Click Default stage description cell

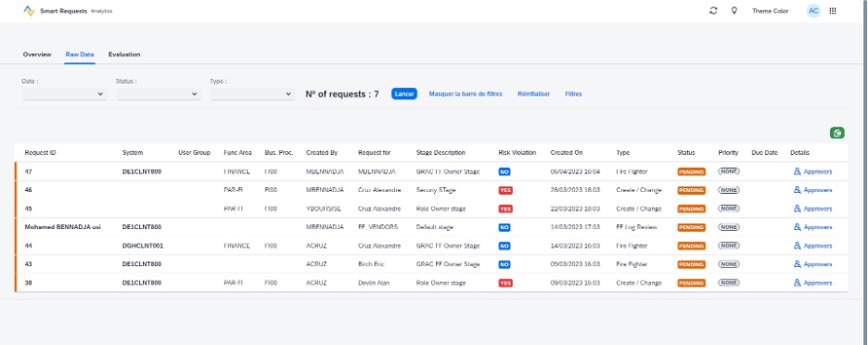click(435, 227)
